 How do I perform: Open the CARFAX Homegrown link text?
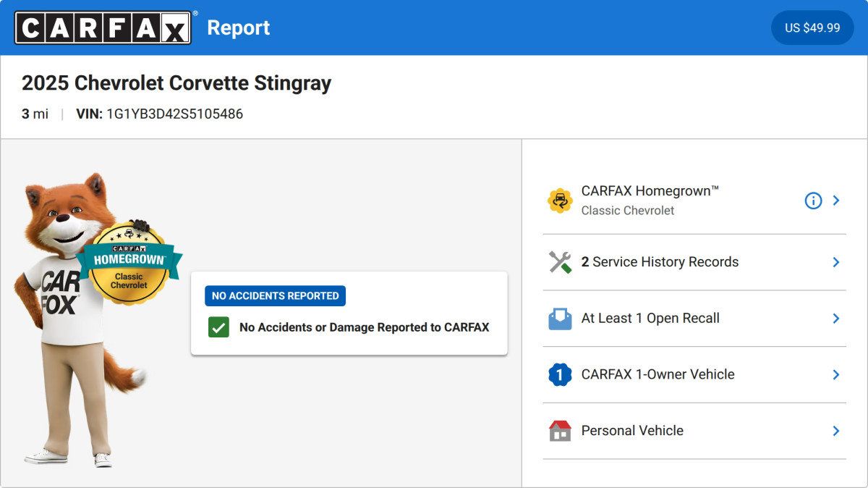pyautogui.click(x=650, y=191)
